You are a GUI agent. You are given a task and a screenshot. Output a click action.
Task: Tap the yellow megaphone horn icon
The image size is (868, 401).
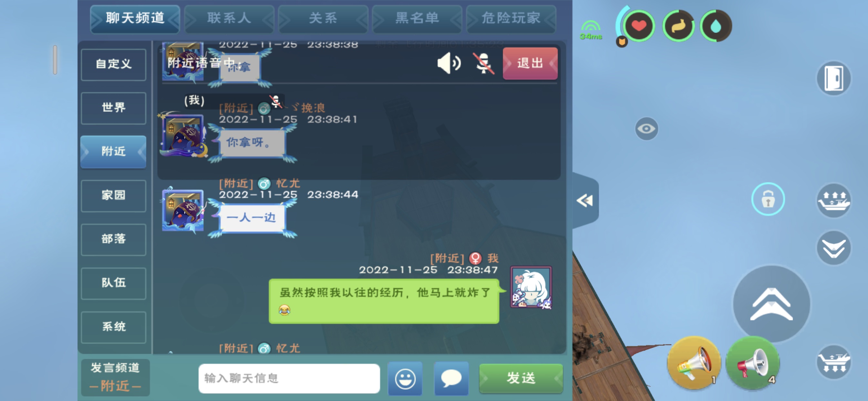(x=694, y=363)
